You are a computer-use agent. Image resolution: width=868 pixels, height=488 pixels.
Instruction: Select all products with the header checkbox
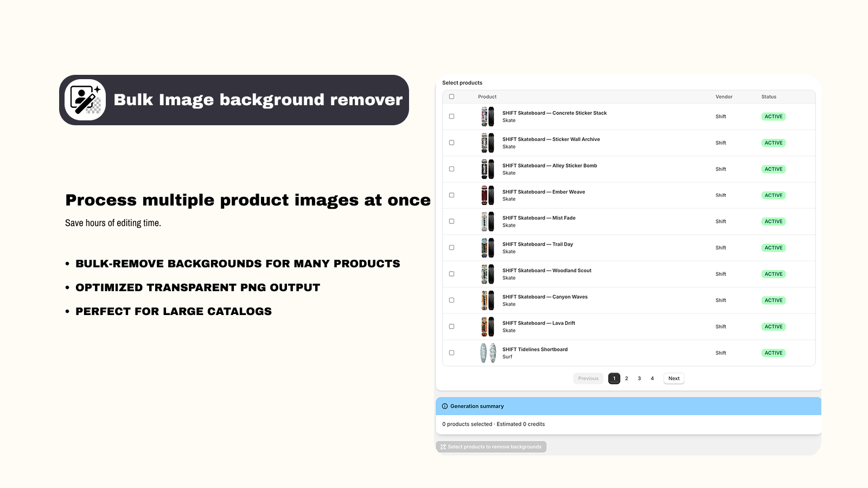click(x=451, y=95)
